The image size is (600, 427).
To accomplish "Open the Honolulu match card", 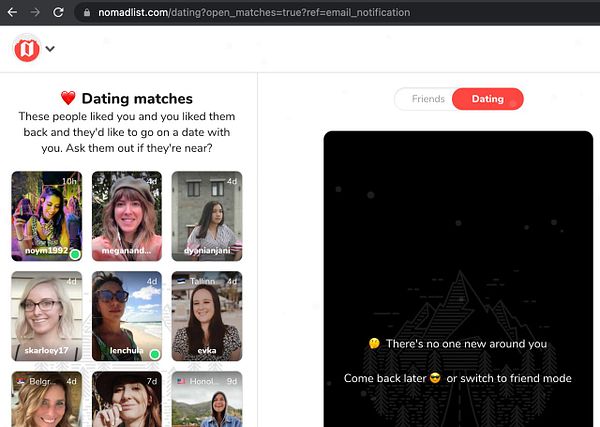I will (x=207, y=399).
